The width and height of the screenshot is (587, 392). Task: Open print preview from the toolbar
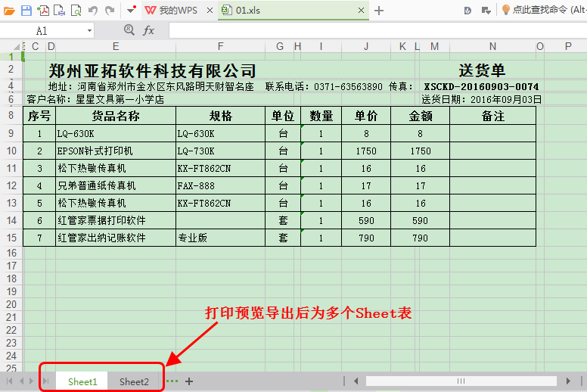click(76, 11)
